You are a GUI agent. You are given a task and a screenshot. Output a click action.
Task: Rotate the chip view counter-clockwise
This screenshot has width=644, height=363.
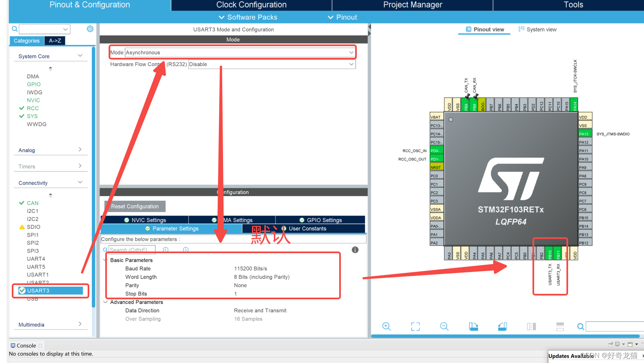tap(502, 326)
